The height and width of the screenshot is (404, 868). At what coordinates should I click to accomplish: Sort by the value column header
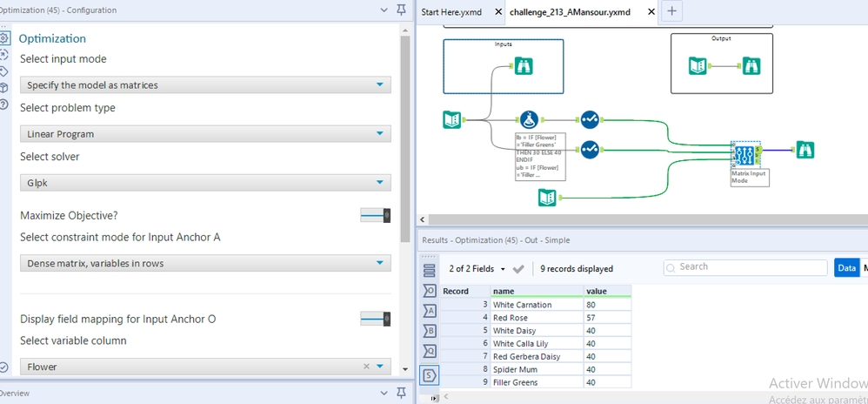pyautogui.click(x=607, y=292)
